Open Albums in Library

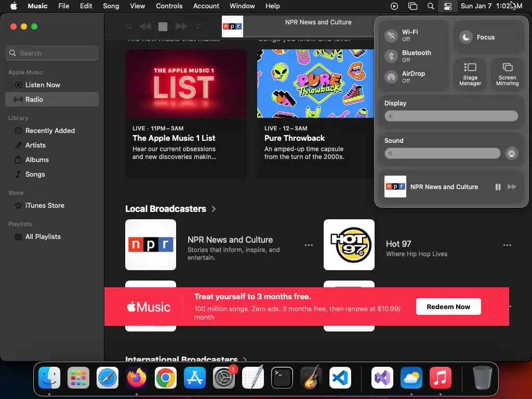coord(52,160)
